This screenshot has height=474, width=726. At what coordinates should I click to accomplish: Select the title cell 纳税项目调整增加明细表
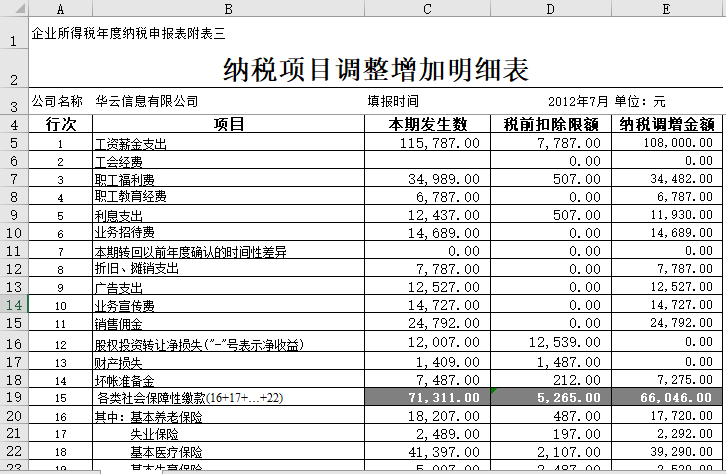click(x=376, y=70)
